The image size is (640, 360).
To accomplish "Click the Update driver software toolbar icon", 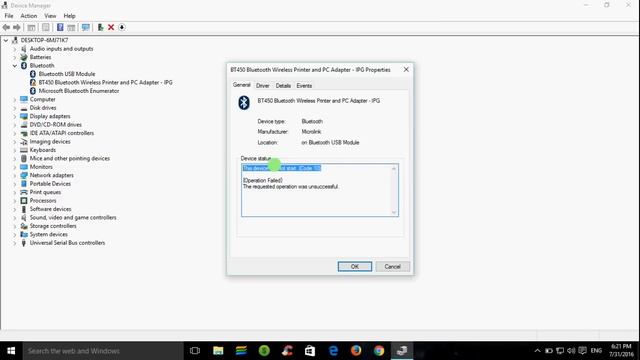I will [100, 27].
